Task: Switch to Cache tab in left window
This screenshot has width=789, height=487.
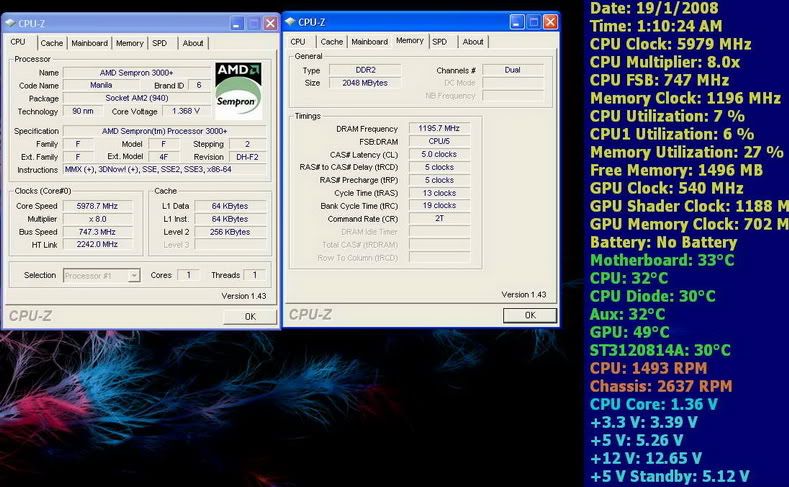Action: click(x=52, y=43)
